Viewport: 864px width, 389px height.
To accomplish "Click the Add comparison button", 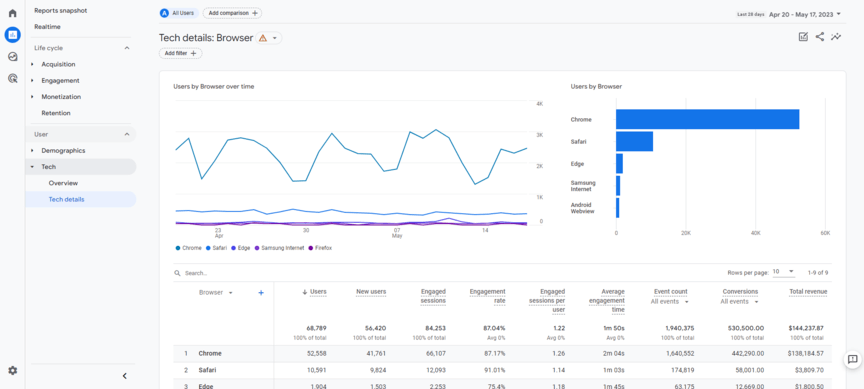I will click(x=232, y=13).
